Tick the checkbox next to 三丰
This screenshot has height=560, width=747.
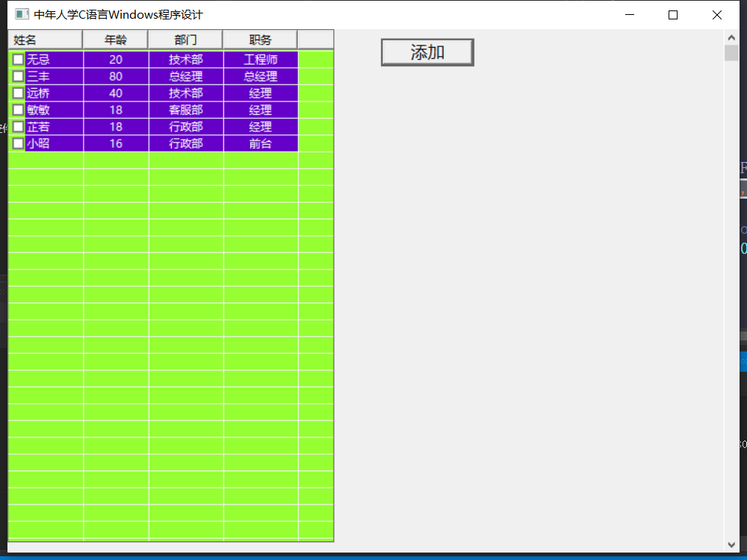(18, 76)
